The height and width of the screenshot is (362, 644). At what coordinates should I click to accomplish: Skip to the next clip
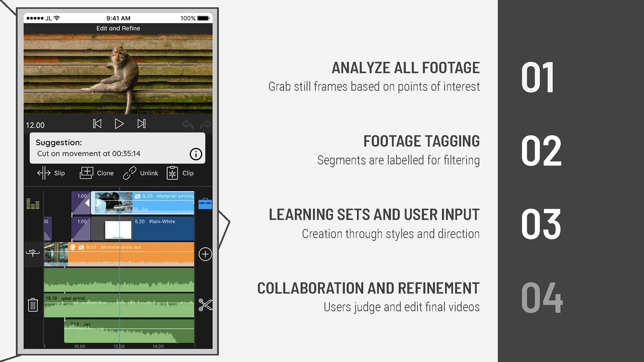142,124
